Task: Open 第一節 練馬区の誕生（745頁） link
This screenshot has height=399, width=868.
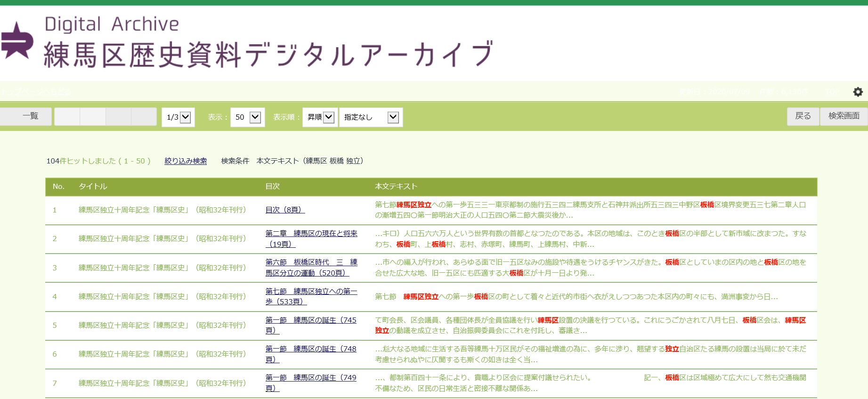Action: pyautogui.click(x=311, y=325)
